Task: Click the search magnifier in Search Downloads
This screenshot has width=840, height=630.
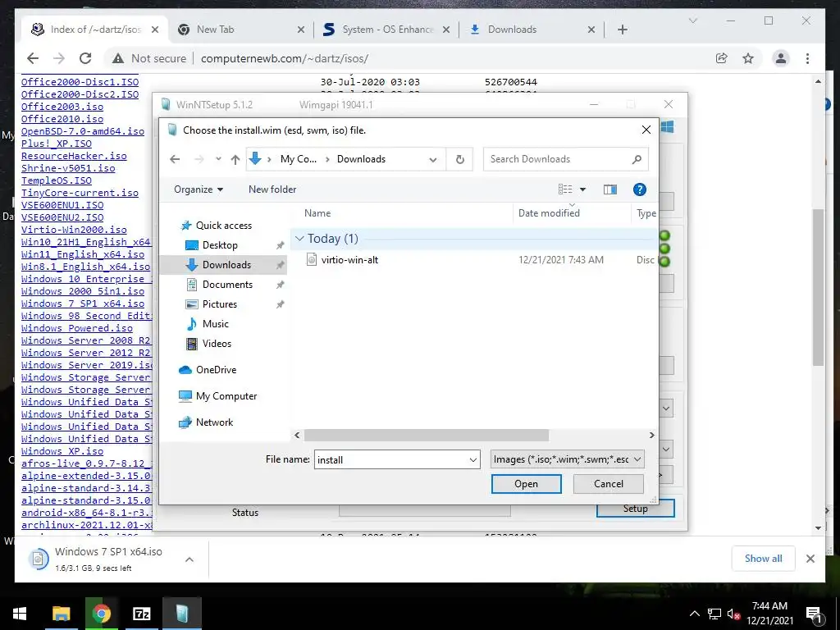Action: click(x=637, y=159)
